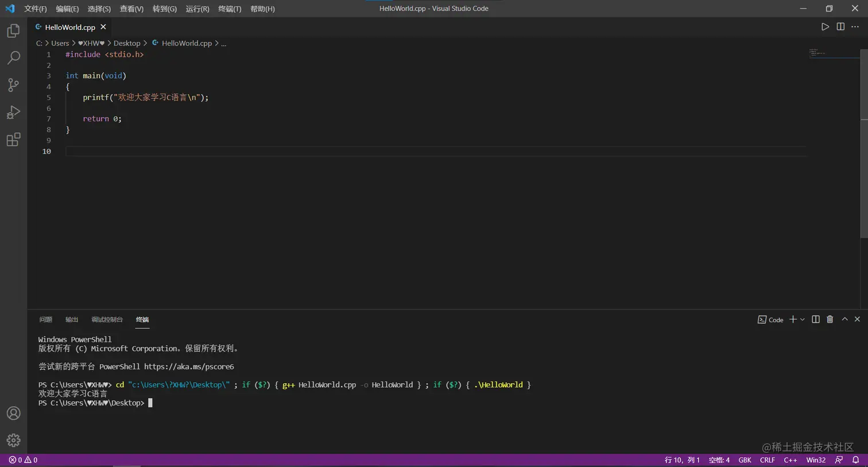Viewport: 868px width, 467px height.
Task: Kill terminal with trash icon
Action: coord(830,319)
